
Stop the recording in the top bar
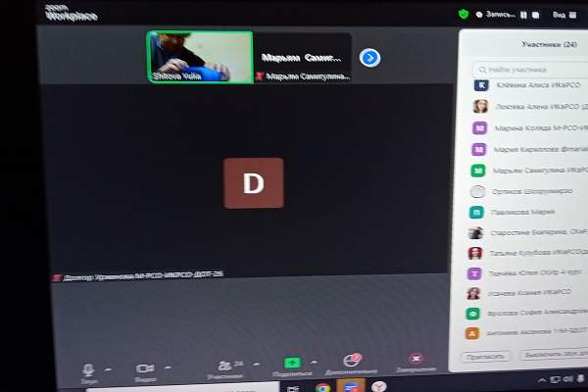pos(536,15)
